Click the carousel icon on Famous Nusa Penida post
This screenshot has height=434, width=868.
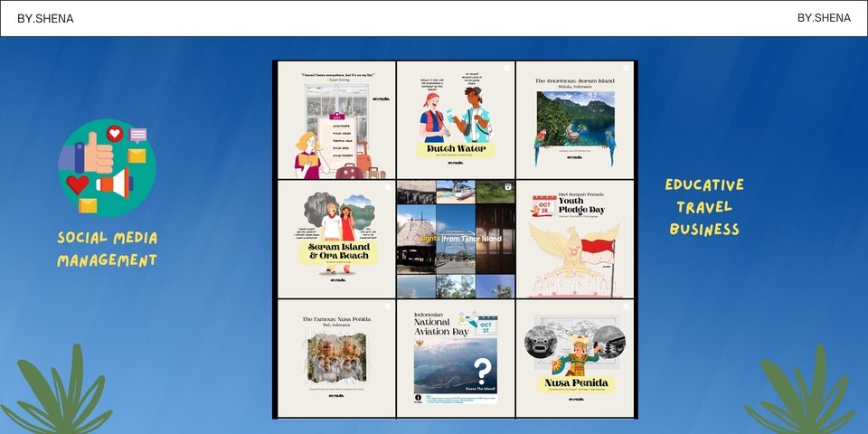(x=388, y=307)
